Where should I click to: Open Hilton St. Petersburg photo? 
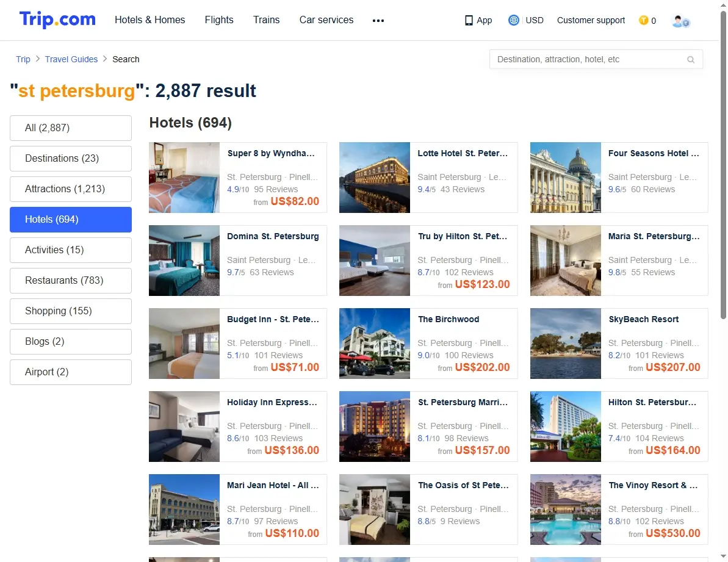coord(566,427)
